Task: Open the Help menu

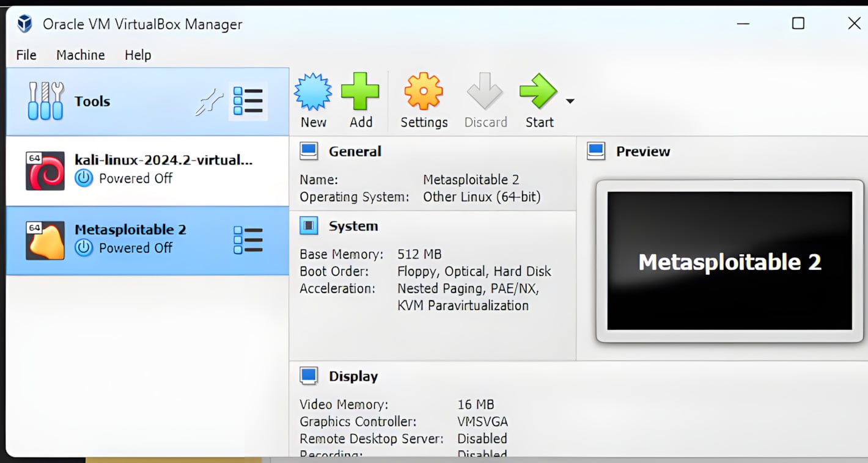Action: (138, 55)
